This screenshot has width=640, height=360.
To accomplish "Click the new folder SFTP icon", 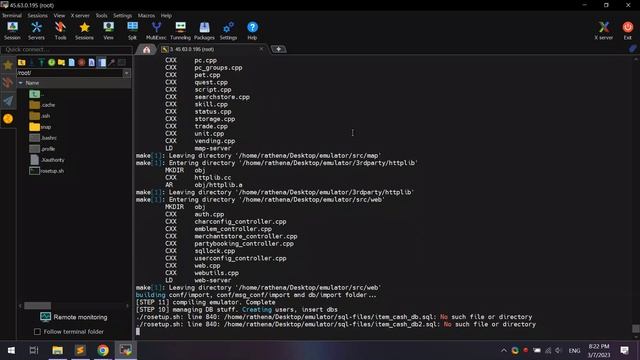I will tap(61, 62).
